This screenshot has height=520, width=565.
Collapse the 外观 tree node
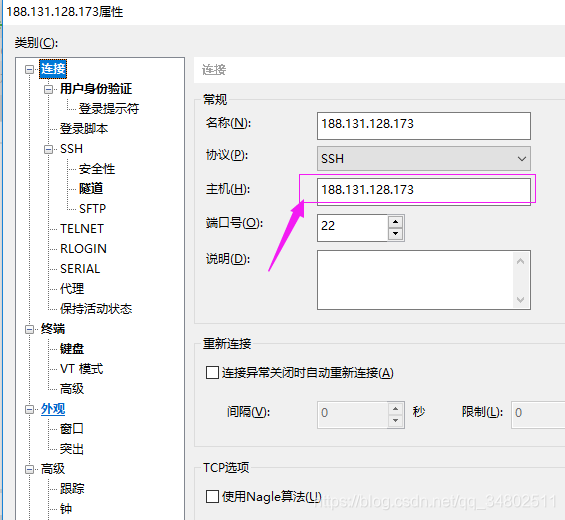point(30,409)
